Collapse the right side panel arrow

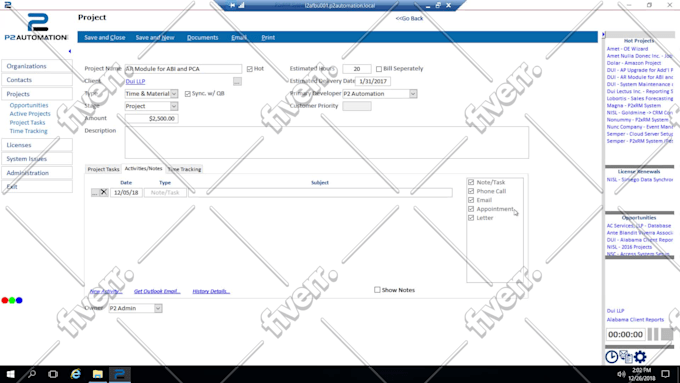click(603, 34)
